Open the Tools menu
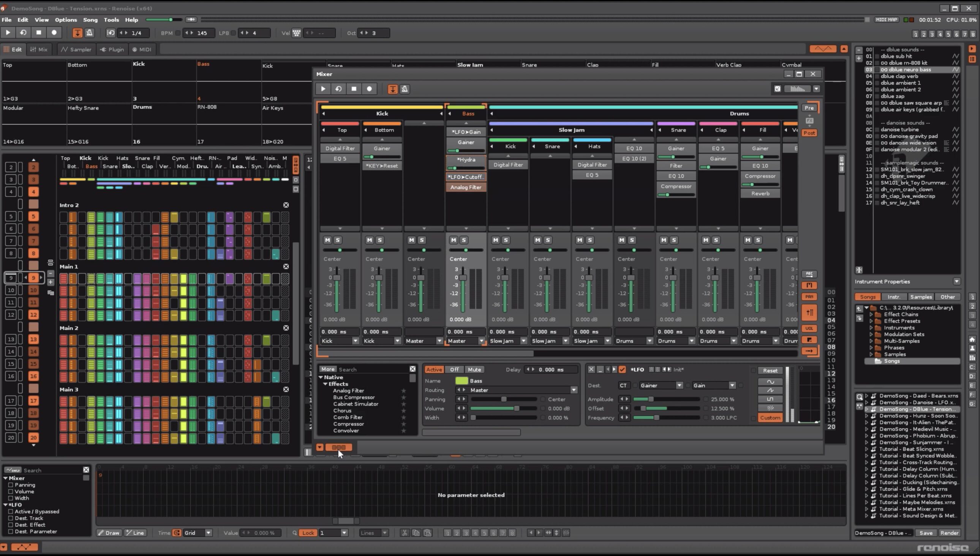Viewport: 980px width, 556px height. (111, 19)
